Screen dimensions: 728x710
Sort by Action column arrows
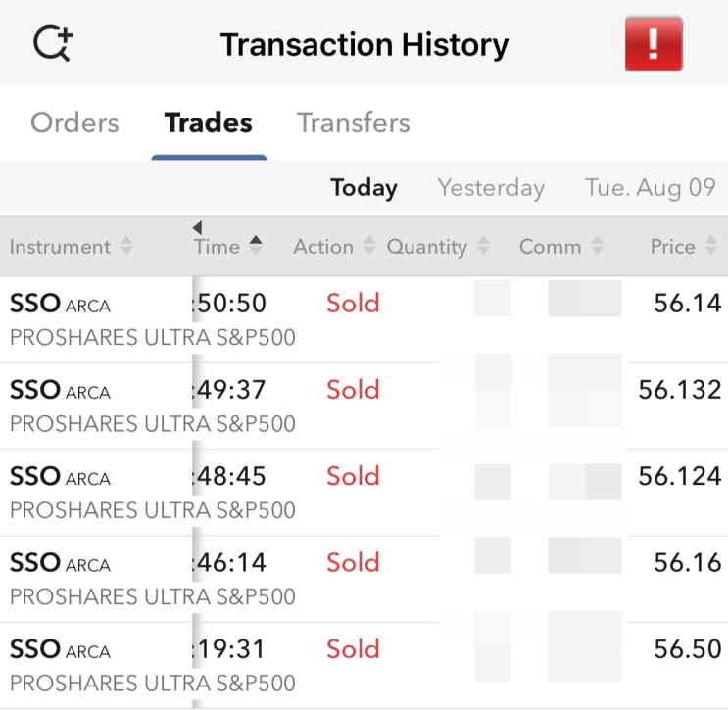[369, 246]
